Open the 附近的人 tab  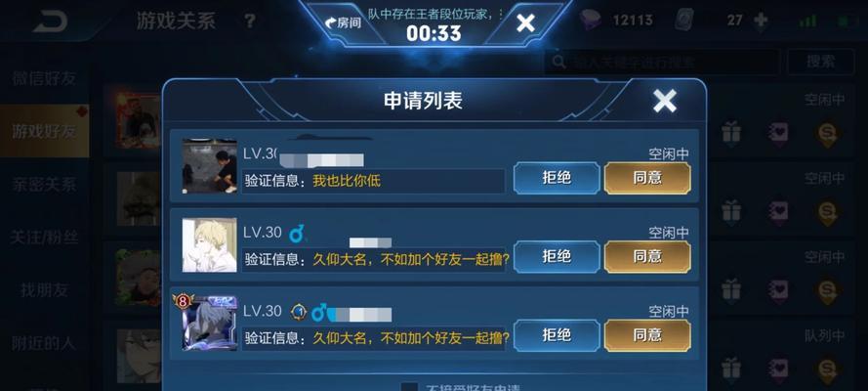(x=44, y=343)
